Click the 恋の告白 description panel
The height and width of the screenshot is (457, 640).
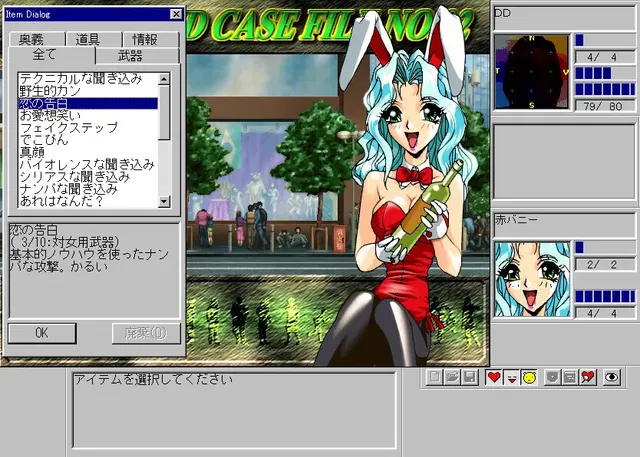click(x=94, y=271)
